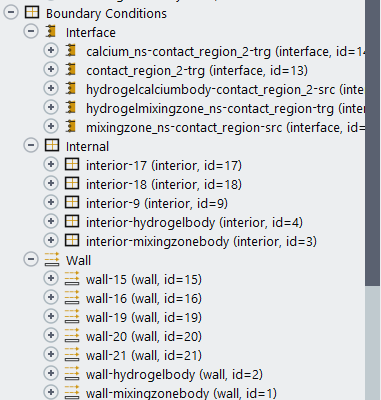
Task: Expand interior-mixingzonebody entry
Action: (x=51, y=241)
